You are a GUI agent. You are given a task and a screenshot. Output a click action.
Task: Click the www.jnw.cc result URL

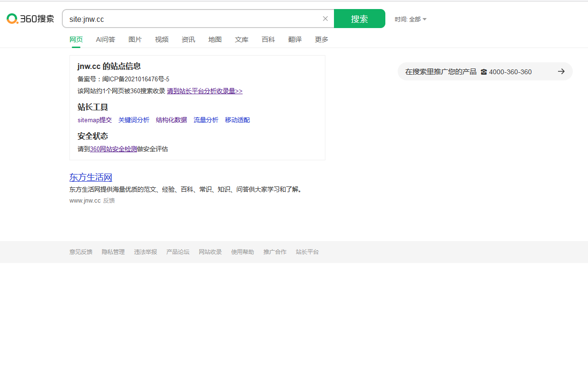pos(85,201)
